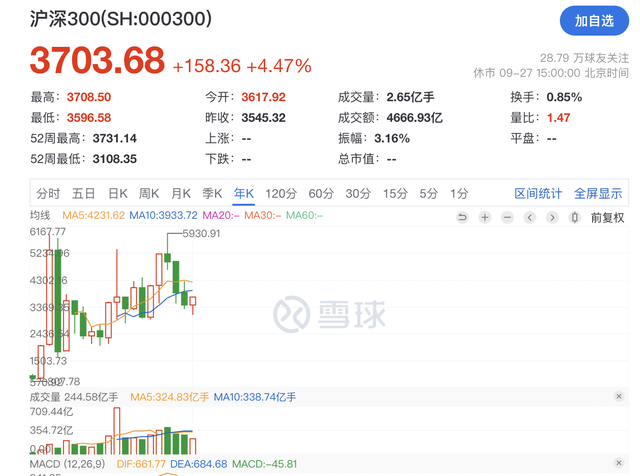Open the 前复权 adjustment dropdown
This screenshot has height=476, width=640.
tap(607, 218)
